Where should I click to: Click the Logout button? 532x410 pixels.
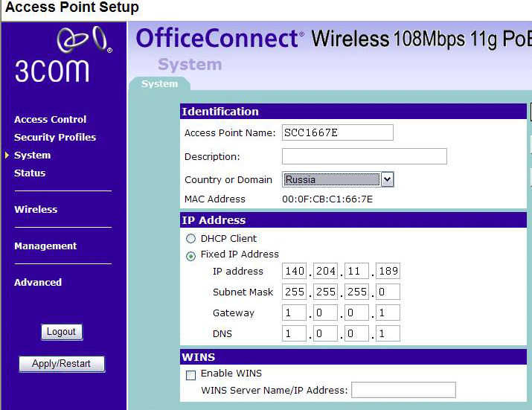coord(62,332)
